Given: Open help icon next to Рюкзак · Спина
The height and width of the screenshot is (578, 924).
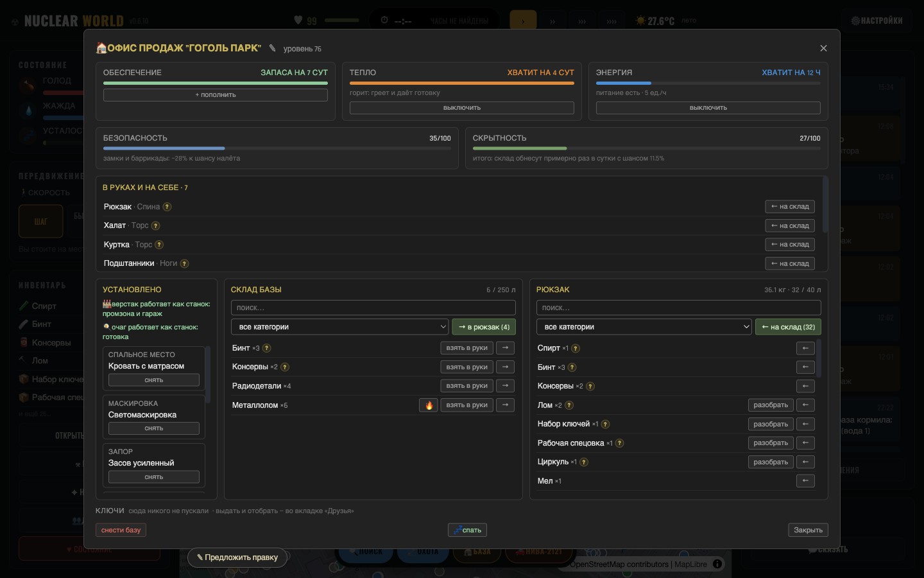Looking at the screenshot, I should coord(167,207).
